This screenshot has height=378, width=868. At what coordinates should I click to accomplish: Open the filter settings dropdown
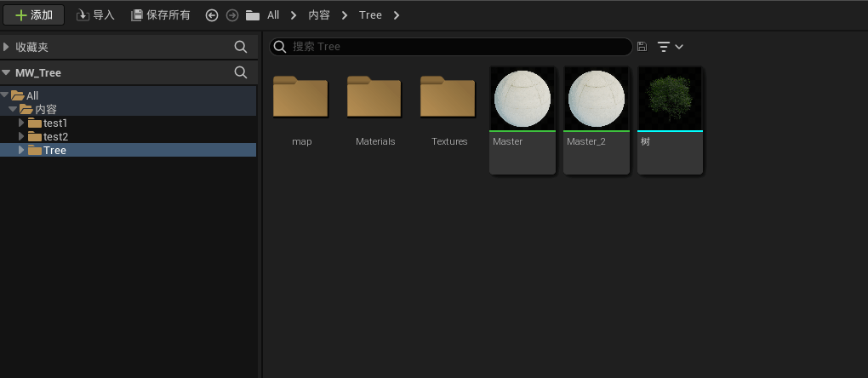[670, 47]
